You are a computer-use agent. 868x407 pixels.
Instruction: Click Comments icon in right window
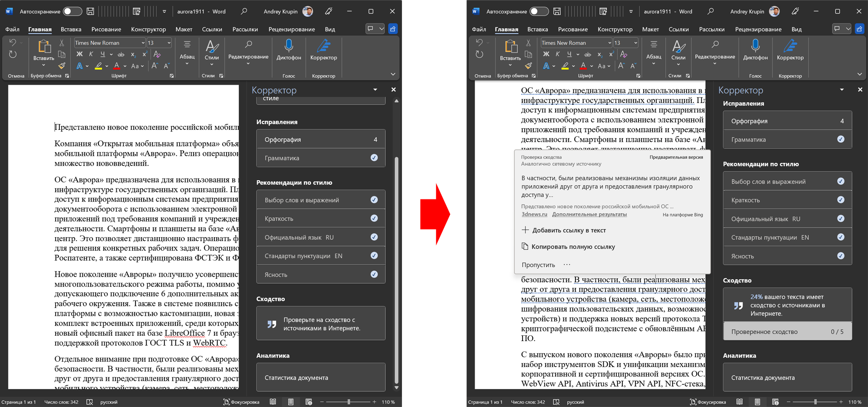[837, 29]
